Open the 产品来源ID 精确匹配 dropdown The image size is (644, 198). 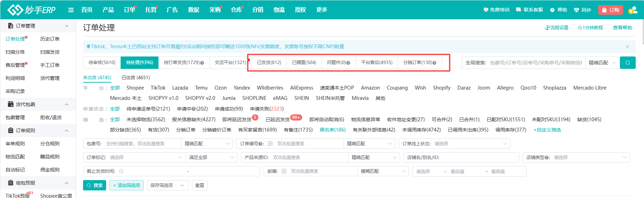tap(374, 157)
